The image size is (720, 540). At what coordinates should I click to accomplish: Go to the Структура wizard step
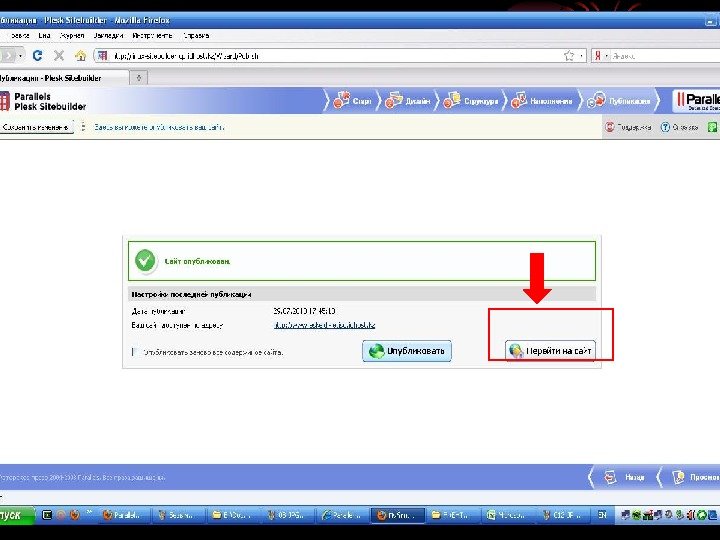pyautogui.click(x=471, y=100)
